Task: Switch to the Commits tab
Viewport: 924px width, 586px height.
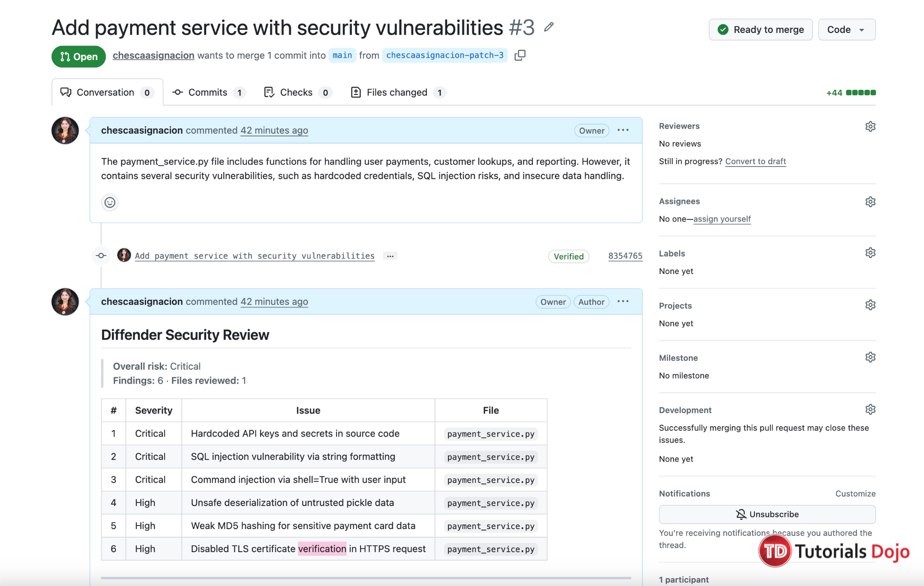Action: click(209, 93)
